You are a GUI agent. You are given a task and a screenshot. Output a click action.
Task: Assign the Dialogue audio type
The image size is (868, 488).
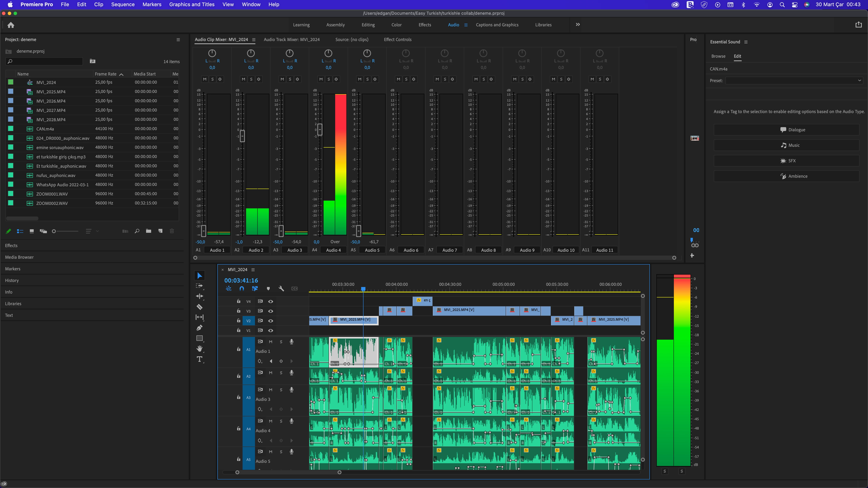point(786,130)
